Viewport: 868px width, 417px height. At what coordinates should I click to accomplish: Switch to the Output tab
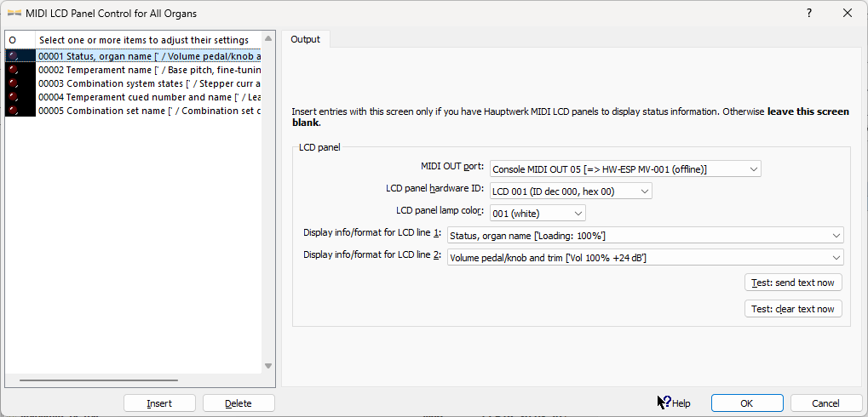point(306,39)
